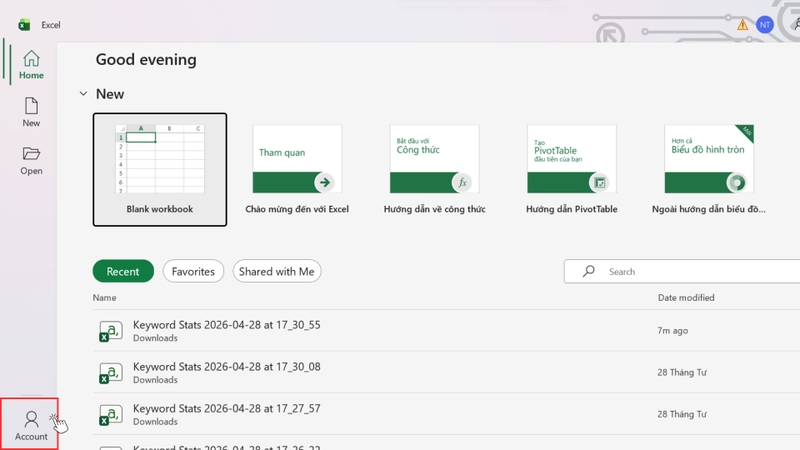This screenshot has width=800, height=450.
Task: Open the Hướng dẫn về công thức template
Action: tap(434, 169)
